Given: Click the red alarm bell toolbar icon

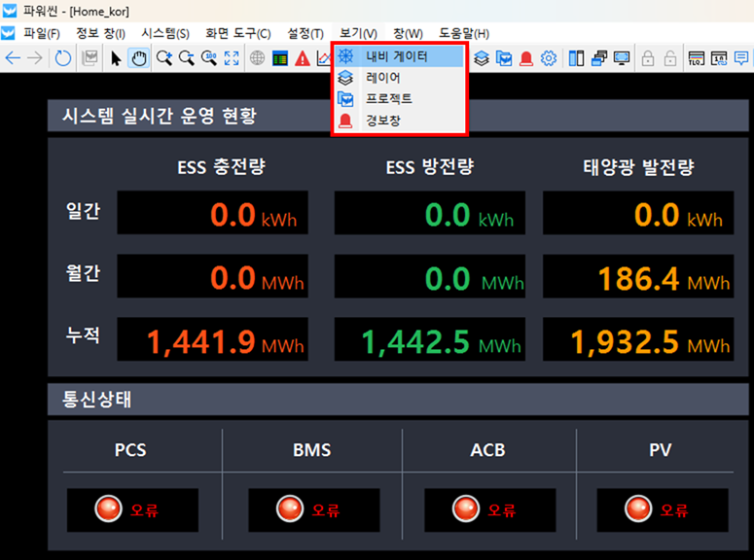Looking at the screenshot, I should [526, 58].
